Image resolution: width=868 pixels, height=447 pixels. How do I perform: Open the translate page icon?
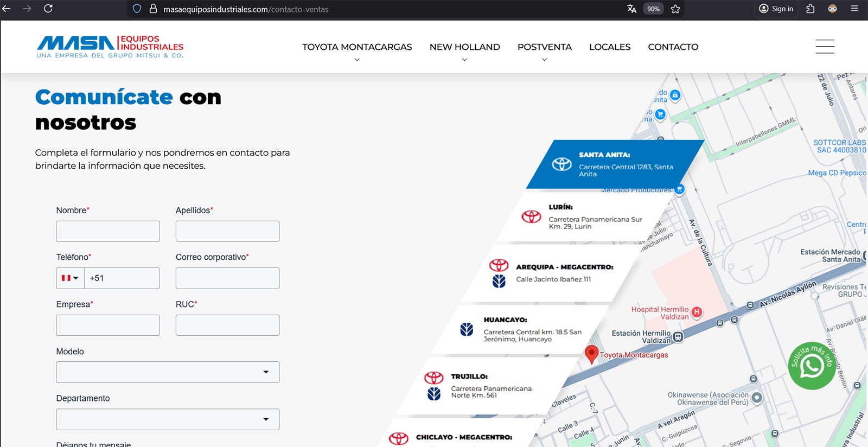pyautogui.click(x=631, y=9)
